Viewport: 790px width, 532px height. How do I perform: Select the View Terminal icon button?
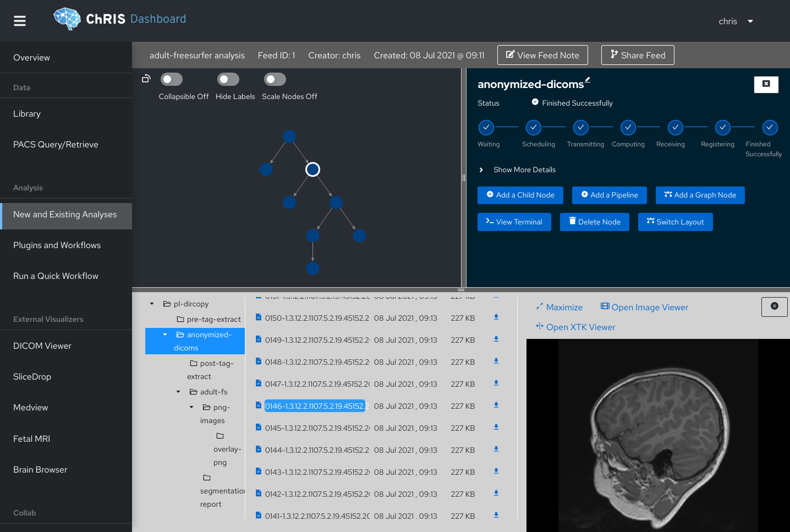coord(489,222)
